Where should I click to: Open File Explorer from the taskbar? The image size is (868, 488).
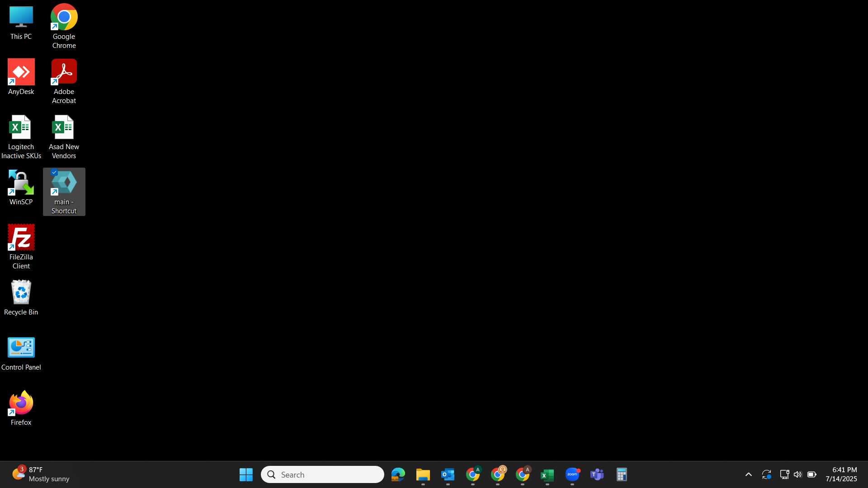point(423,474)
